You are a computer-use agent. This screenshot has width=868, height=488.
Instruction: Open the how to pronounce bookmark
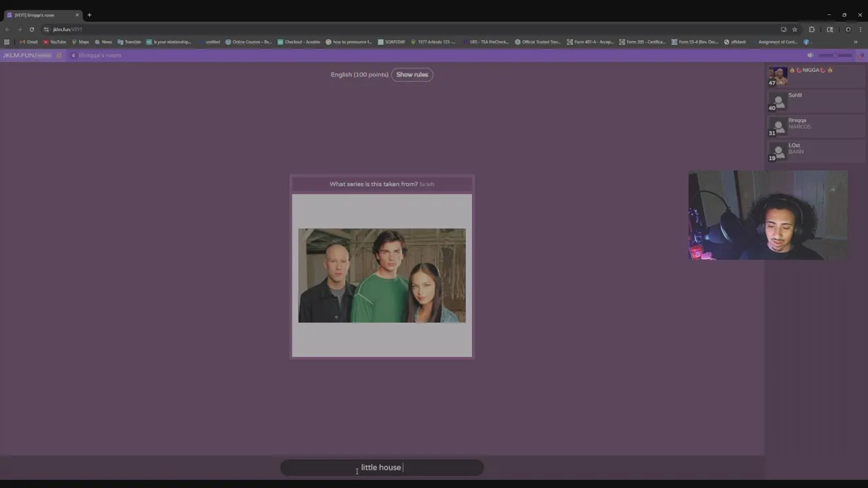pos(349,42)
